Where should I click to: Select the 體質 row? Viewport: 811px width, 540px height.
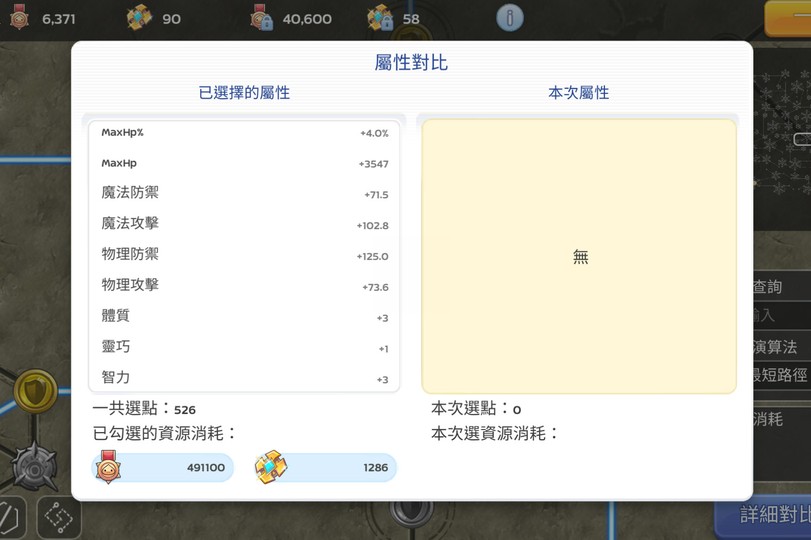tap(244, 317)
